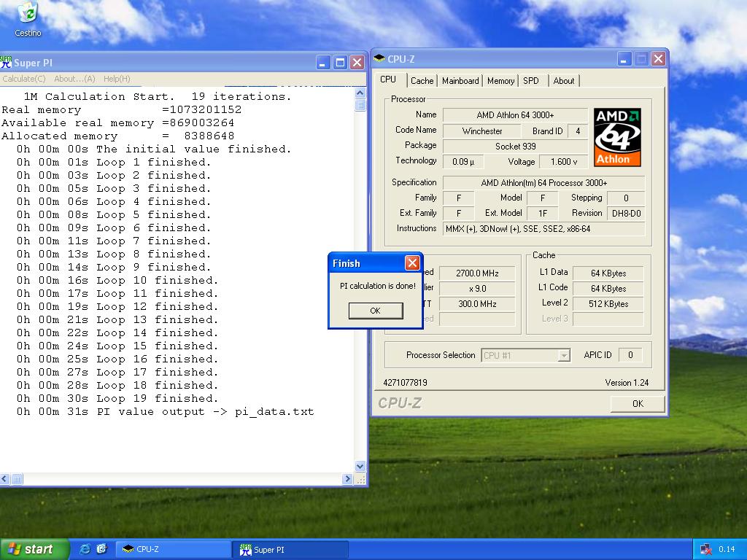Click the Package value Socket 939
The height and width of the screenshot is (560, 747).
tap(515, 146)
